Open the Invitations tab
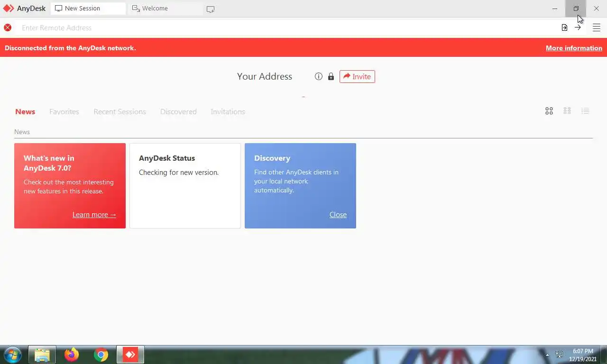 [228, 112]
